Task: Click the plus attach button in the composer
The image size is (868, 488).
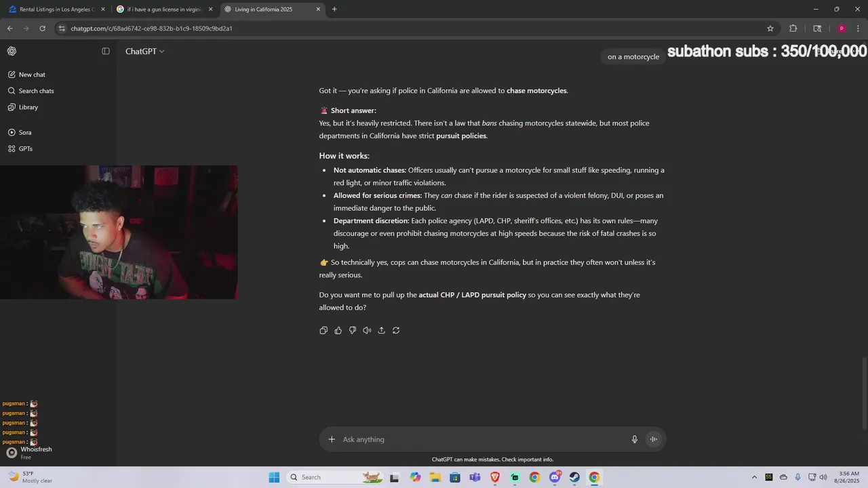Action: (x=332, y=439)
